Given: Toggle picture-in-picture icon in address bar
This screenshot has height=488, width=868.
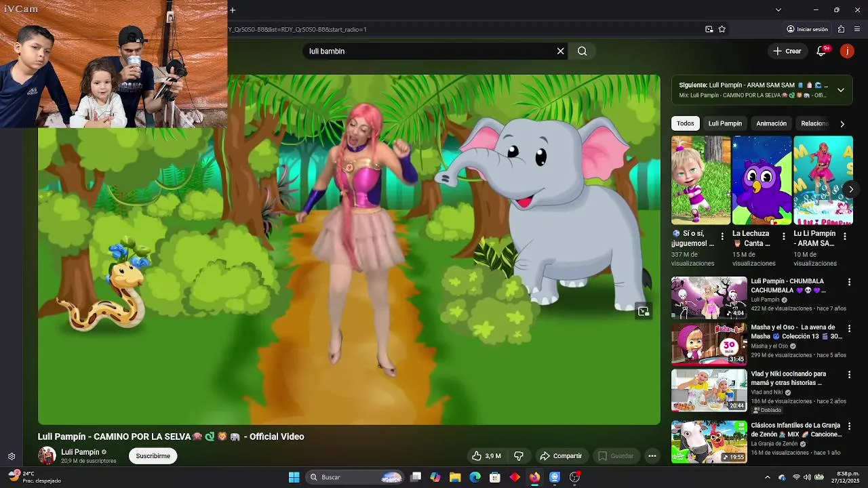Looking at the screenshot, I should point(709,29).
